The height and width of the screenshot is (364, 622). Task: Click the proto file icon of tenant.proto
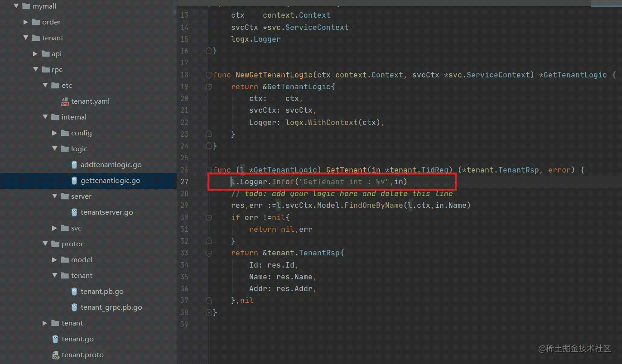pos(55,355)
